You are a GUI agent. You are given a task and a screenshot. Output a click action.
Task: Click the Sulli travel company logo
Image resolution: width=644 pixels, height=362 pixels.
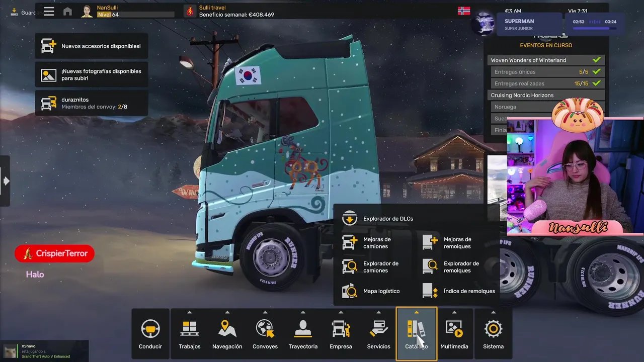pyautogui.click(x=190, y=11)
